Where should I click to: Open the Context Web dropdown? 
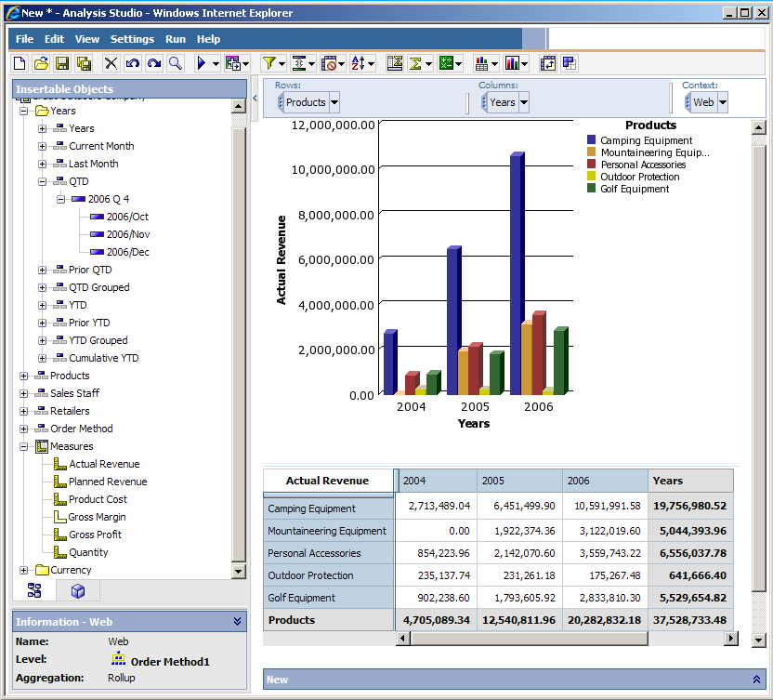click(x=724, y=103)
